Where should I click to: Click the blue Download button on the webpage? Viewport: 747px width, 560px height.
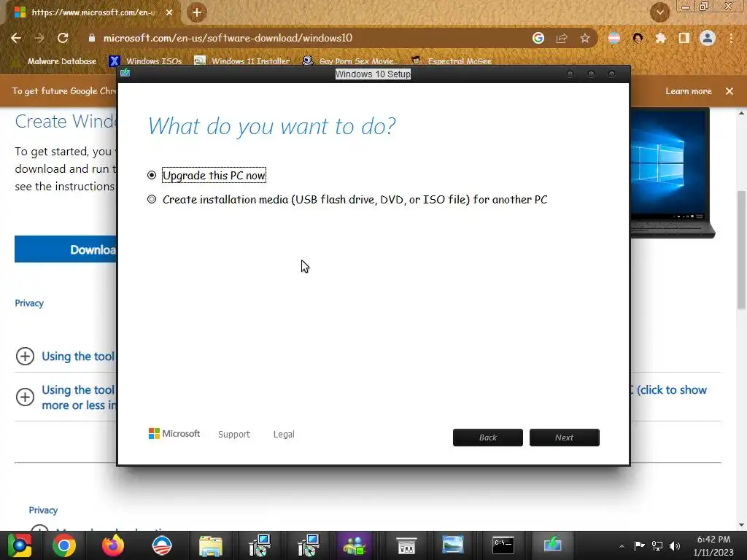[65, 249]
